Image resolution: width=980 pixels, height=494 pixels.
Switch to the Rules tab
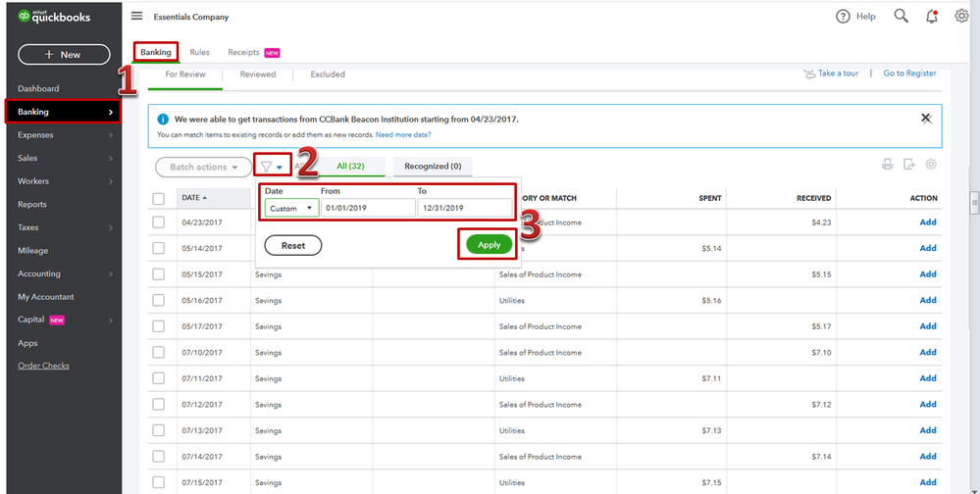coord(199,53)
